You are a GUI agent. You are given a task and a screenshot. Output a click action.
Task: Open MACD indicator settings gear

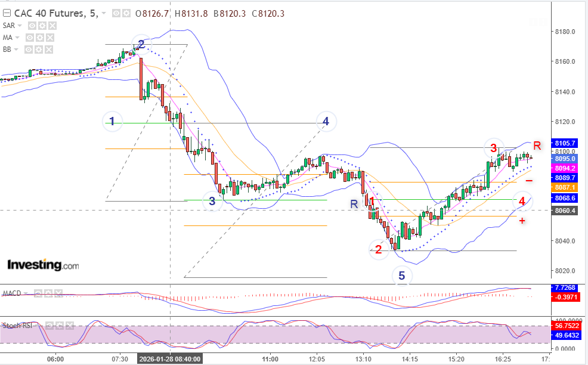(x=48, y=293)
